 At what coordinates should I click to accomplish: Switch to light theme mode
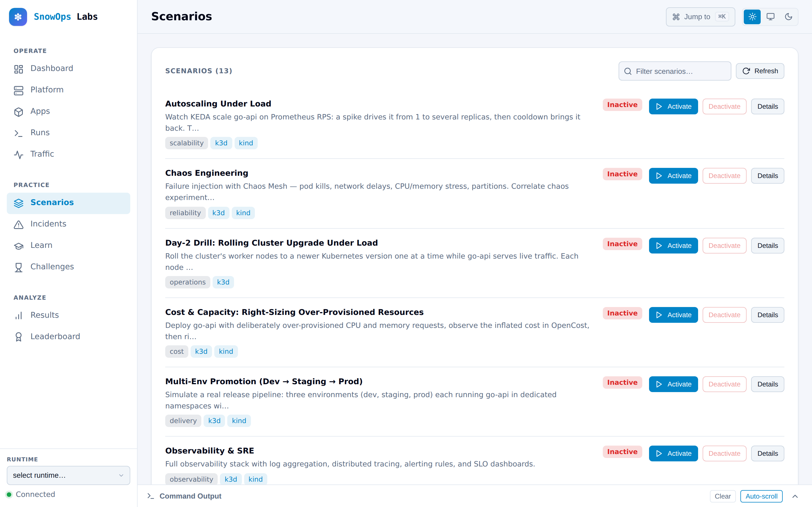tap(752, 17)
